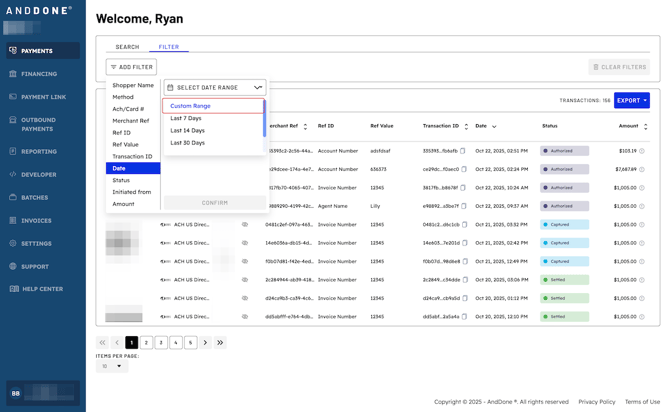Click the eye icon in the last transaction row
The height and width of the screenshot is (412, 670).
[x=244, y=317]
